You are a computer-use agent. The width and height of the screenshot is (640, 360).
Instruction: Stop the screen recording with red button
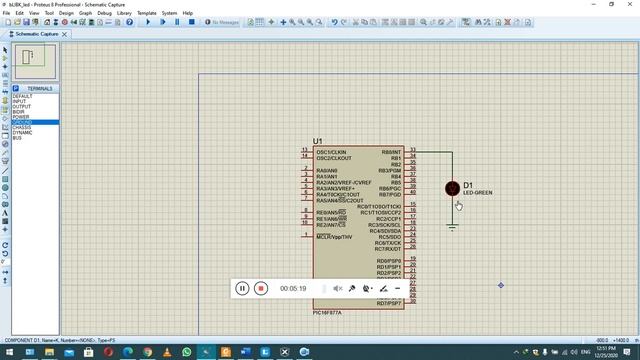tap(261, 289)
